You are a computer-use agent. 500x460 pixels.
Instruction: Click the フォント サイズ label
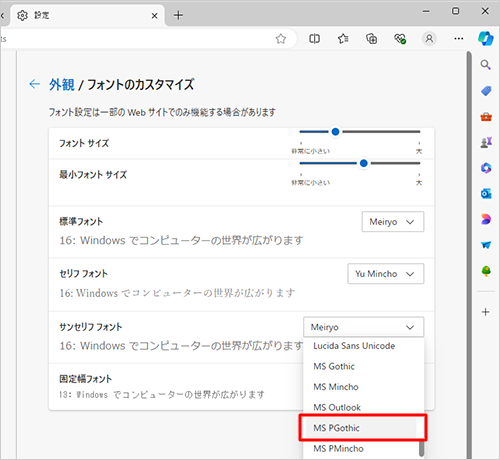pyautogui.click(x=84, y=143)
